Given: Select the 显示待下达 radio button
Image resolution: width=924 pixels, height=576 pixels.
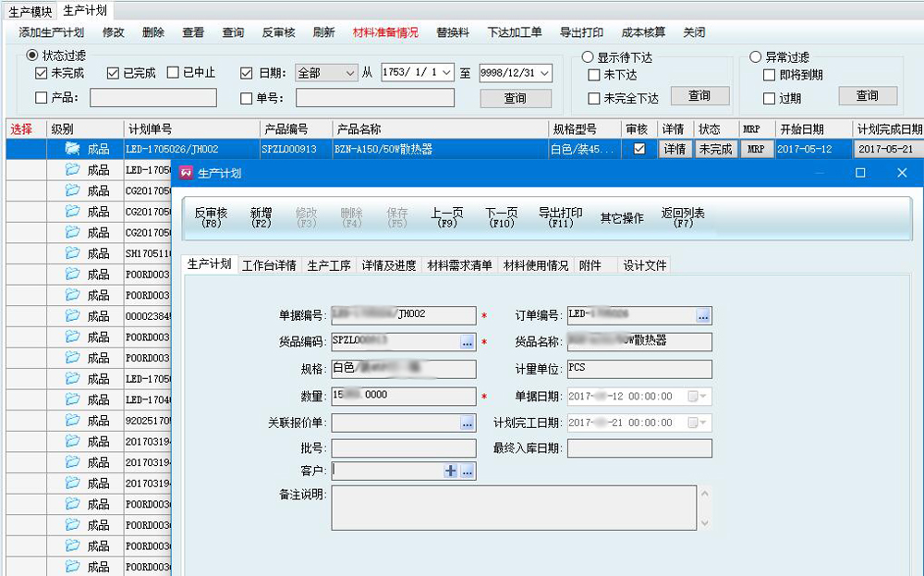Looking at the screenshot, I should point(588,56).
